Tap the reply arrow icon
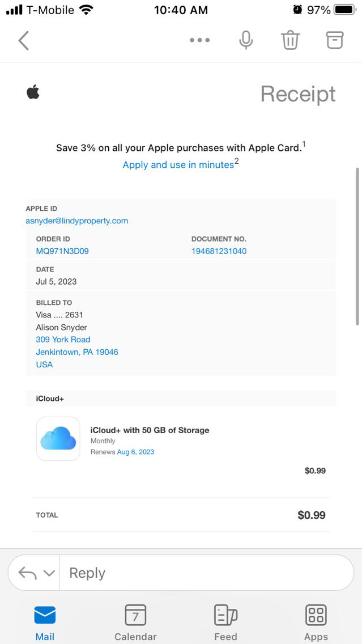362x644 pixels. (27, 573)
